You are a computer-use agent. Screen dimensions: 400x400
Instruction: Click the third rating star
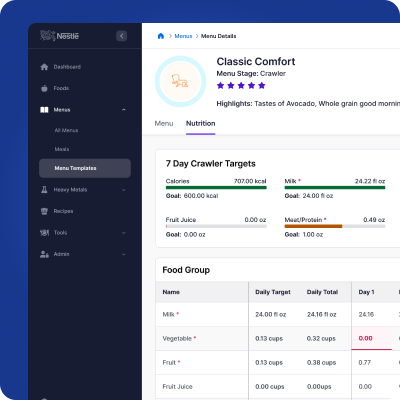(x=241, y=86)
